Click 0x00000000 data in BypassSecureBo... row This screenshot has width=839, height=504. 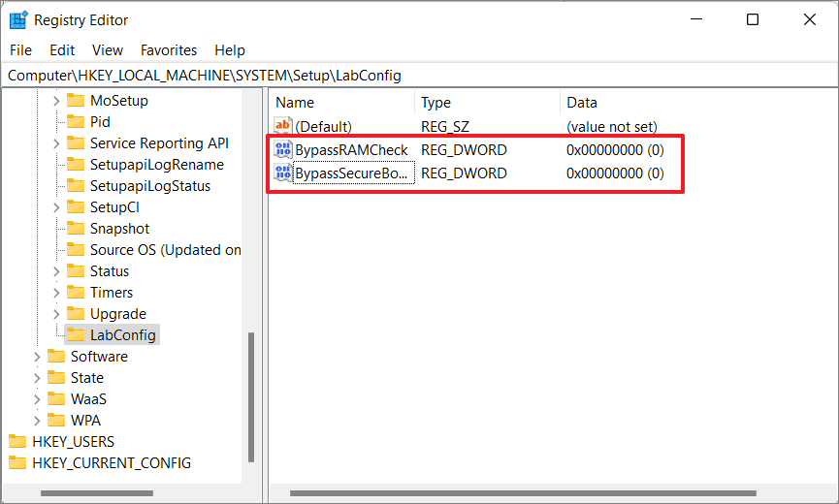tap(615, 173)
